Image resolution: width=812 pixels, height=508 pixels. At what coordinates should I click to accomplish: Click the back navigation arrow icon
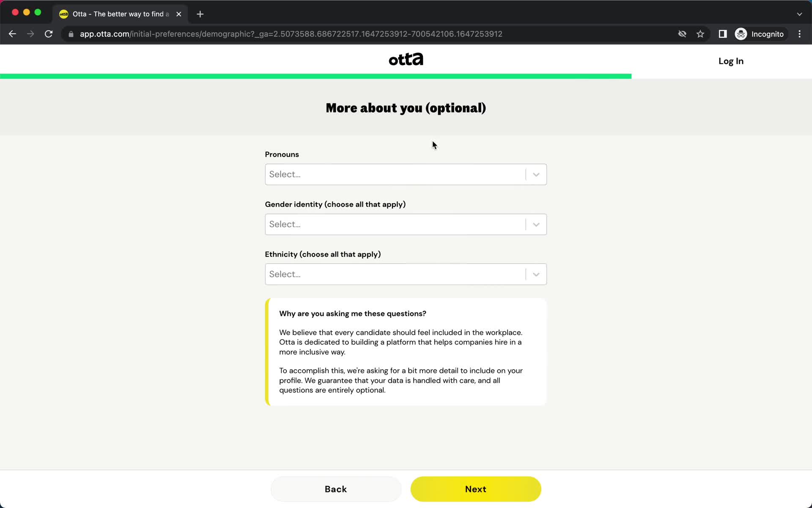(x=12, y=34)
